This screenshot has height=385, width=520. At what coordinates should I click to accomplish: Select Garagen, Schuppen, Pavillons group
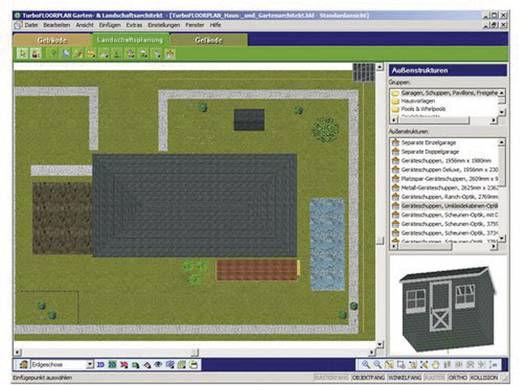tap(449, 93)
